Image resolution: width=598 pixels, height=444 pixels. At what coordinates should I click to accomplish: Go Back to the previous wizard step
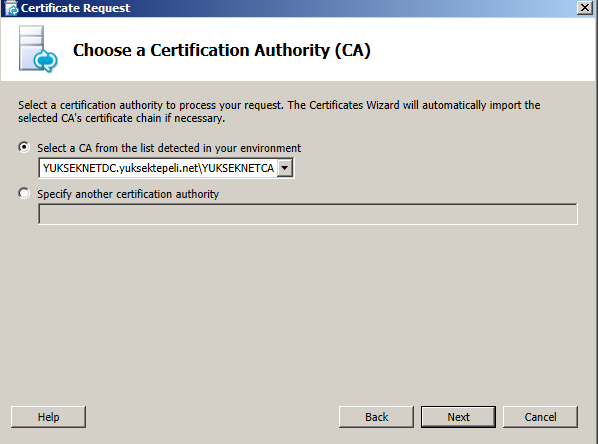376,417
